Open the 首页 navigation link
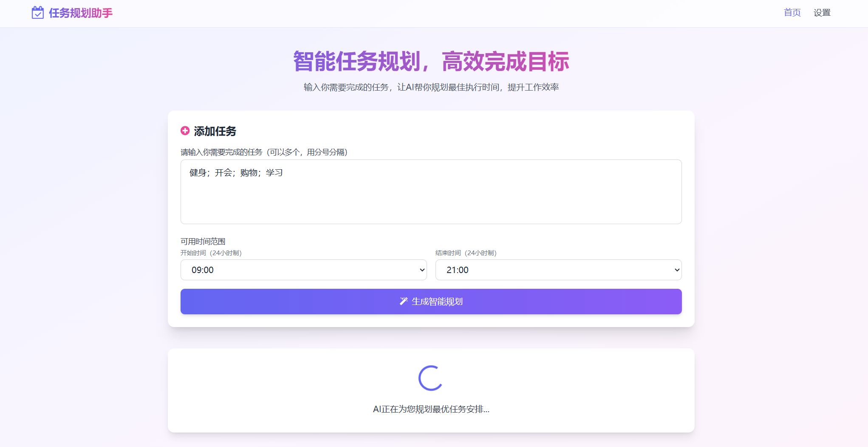 792,13
